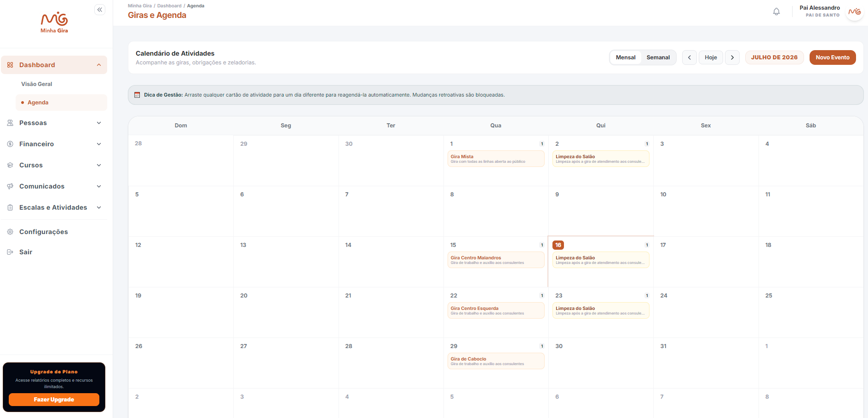Open Minha Gira breadcrumb link

click(x=140, y=6)
